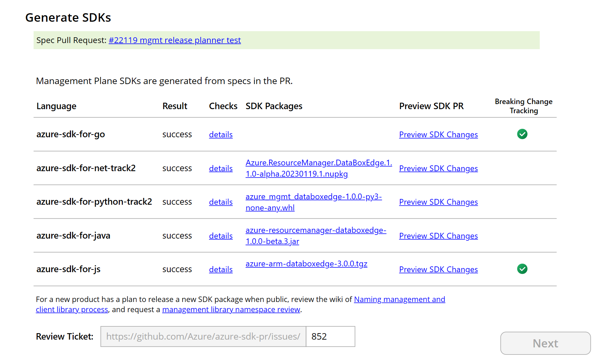Preview SDK Changes for azure-sdk-for-go
Screen dimensions: 606x364
point(438,134)
